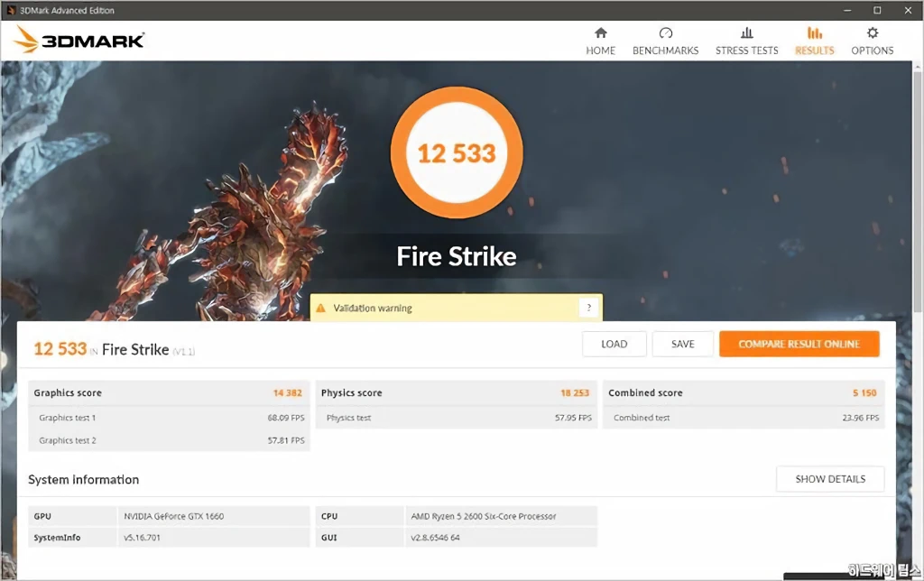The image size is (924, 581).
Task: Click the Physics score value 18 253
Action: click(x=575, y=393)
